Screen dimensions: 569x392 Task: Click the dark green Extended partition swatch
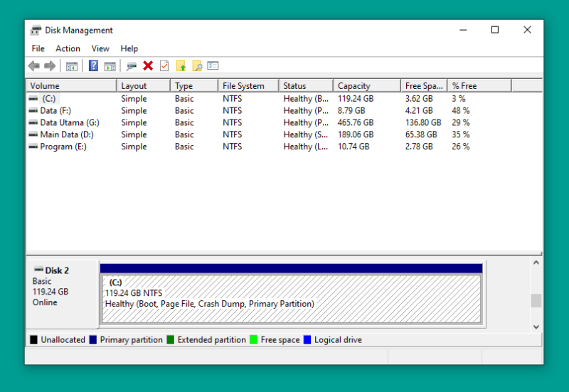(x=171, y=340)
